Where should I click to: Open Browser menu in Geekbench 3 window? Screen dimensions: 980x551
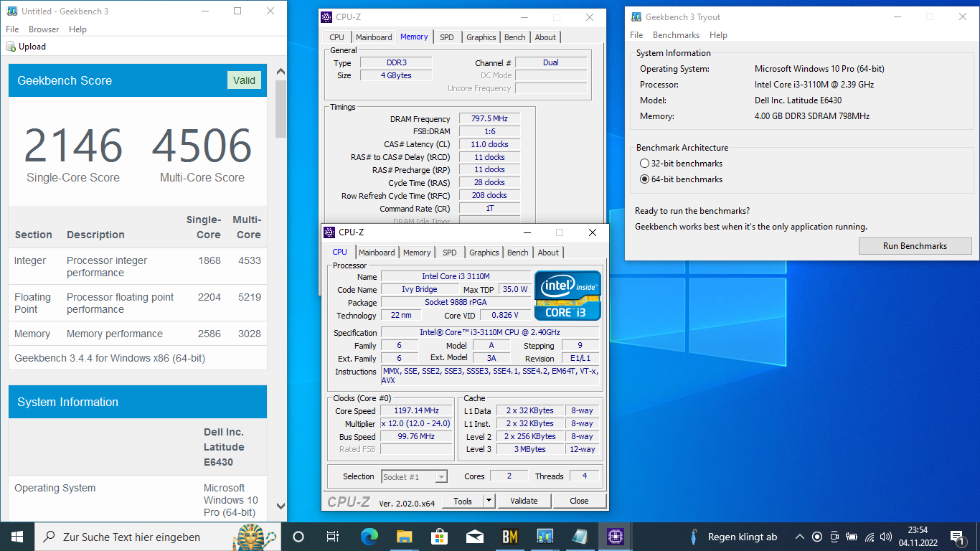click(44, 29)
